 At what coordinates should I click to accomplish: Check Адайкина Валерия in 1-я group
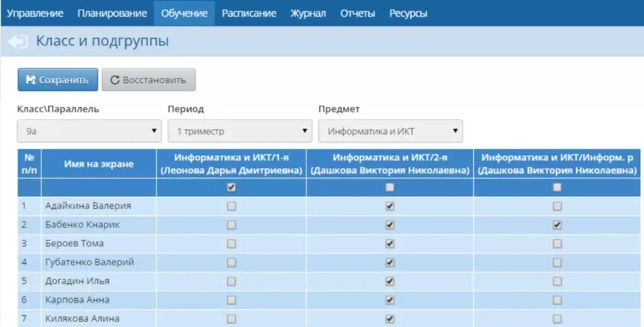(x=231, y=206)
